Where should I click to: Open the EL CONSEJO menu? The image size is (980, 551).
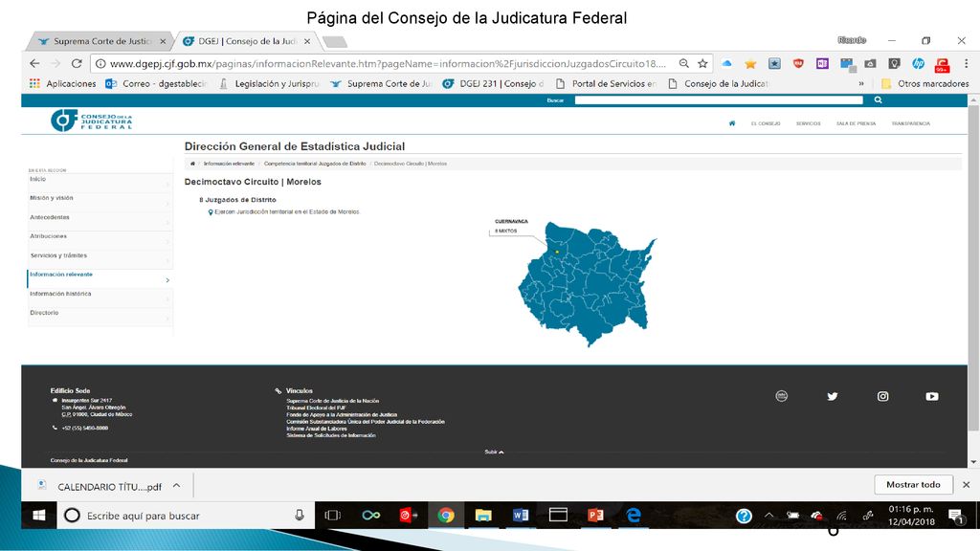(765, 123)
